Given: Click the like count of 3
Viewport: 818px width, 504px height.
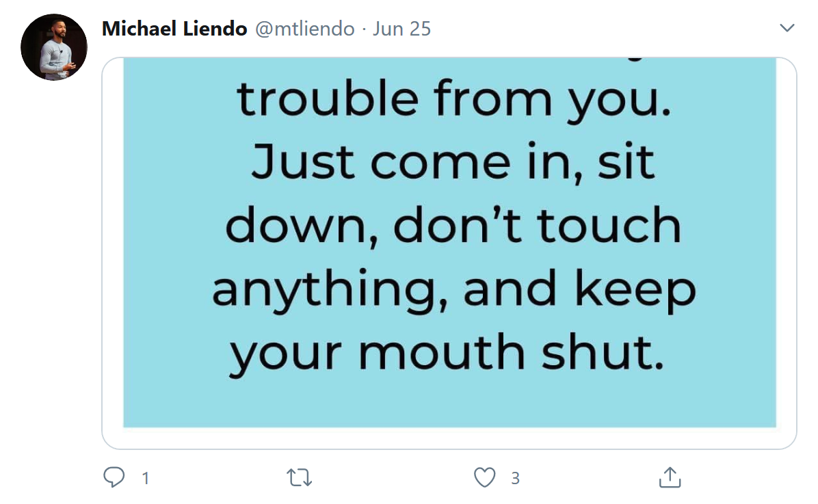Looking at the screenshot, I should point(516,478).
